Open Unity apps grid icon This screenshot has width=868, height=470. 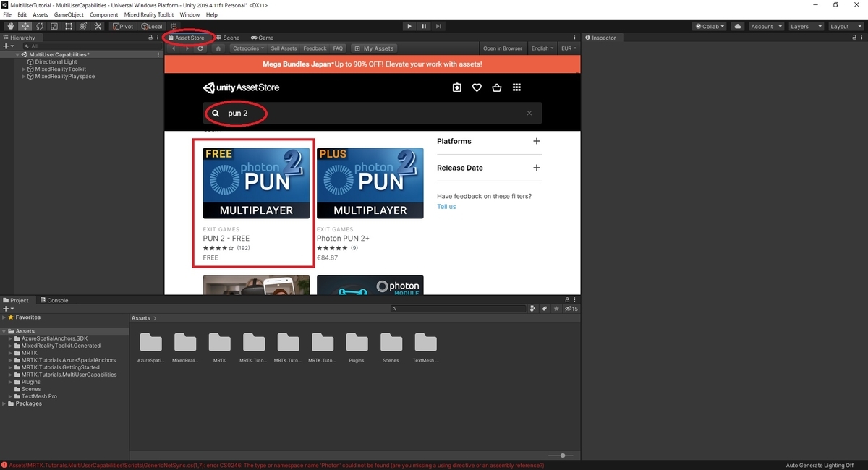click(516, 87)
